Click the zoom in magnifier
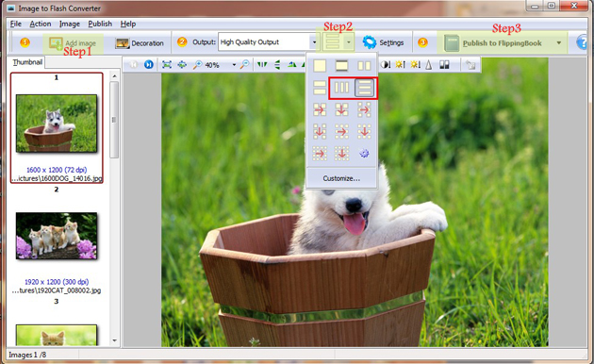This screenshot has height=364, width=594. tap(197, 65)
